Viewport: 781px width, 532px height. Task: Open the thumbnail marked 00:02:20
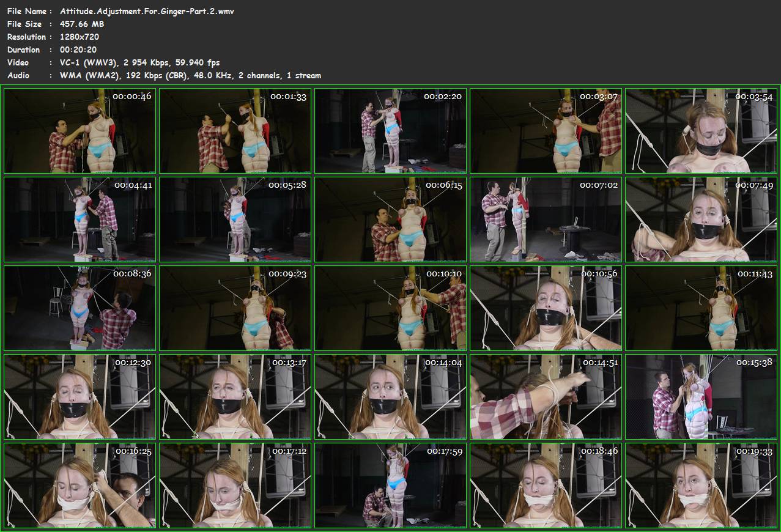pyautogui.click(x=390, y=131)
